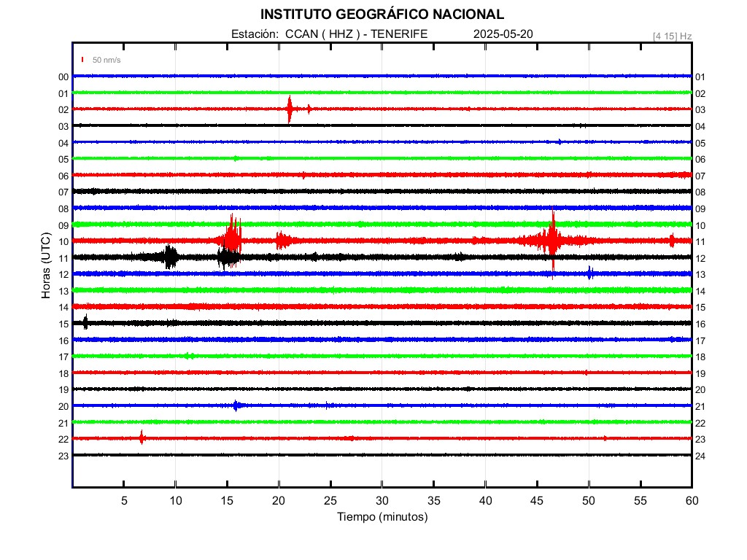Click the title INSTITUTO GEOGRÁFICO NACIONAL
Image resolution: width=747 pixels, height=560 pixels.
(382, 15)
